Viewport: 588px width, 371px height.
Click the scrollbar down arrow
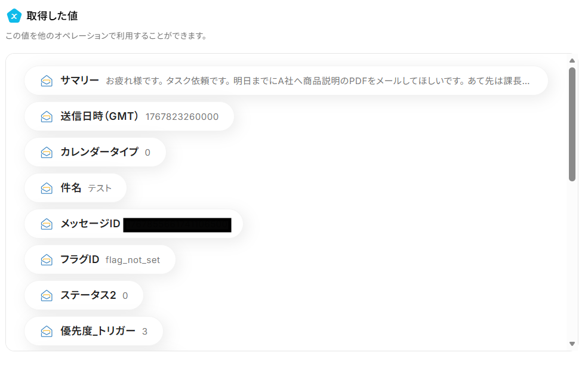coord(572,344)
